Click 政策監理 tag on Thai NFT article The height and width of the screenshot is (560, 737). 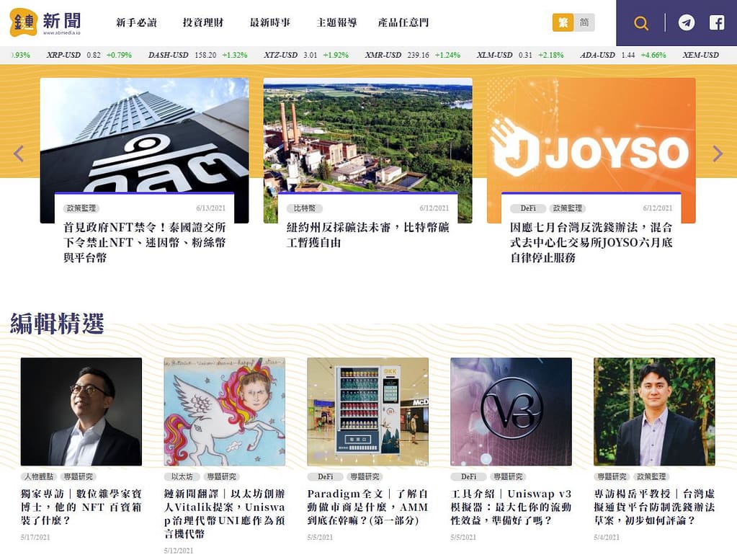(81, 208)
